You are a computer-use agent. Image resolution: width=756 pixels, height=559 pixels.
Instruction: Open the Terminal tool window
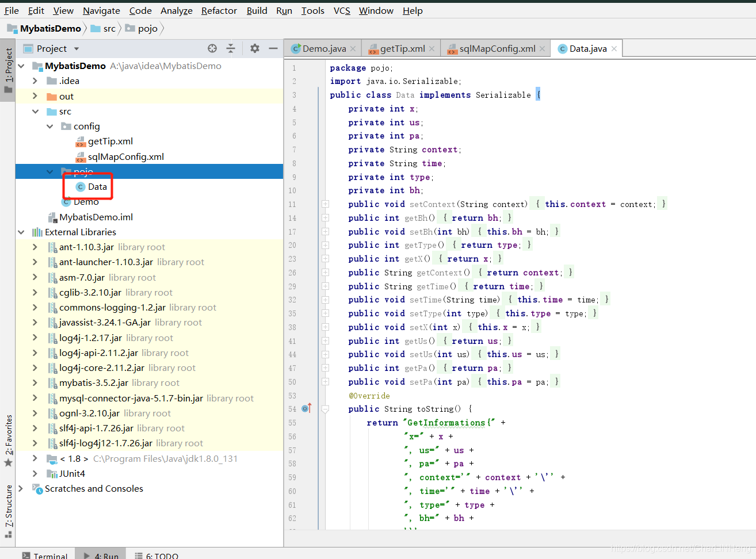click(45, 556)
